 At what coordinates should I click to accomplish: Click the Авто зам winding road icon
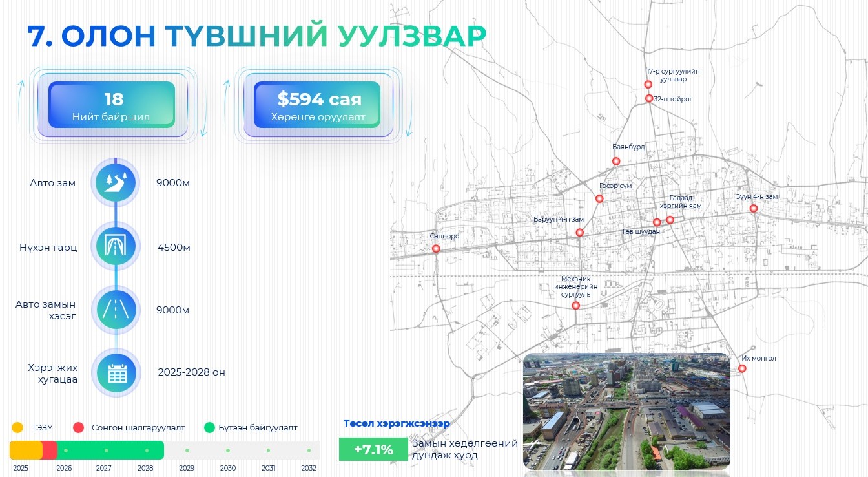(x=116, y=183)
